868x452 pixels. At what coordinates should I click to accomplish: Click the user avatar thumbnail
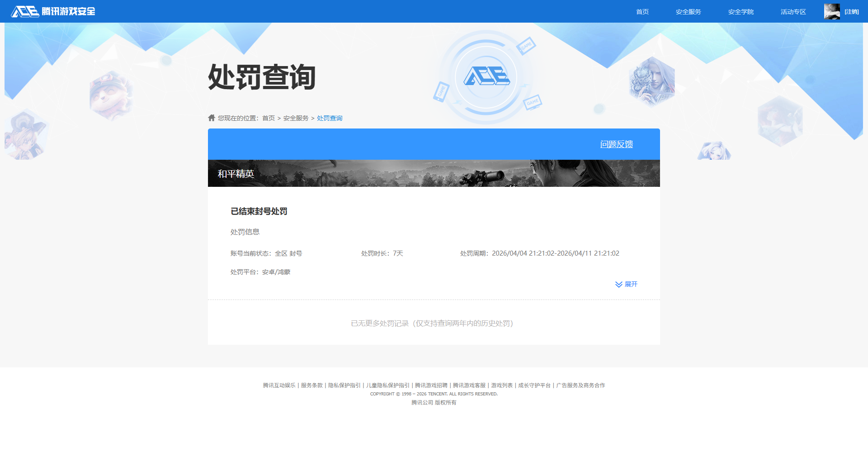[x=832, y=11]
